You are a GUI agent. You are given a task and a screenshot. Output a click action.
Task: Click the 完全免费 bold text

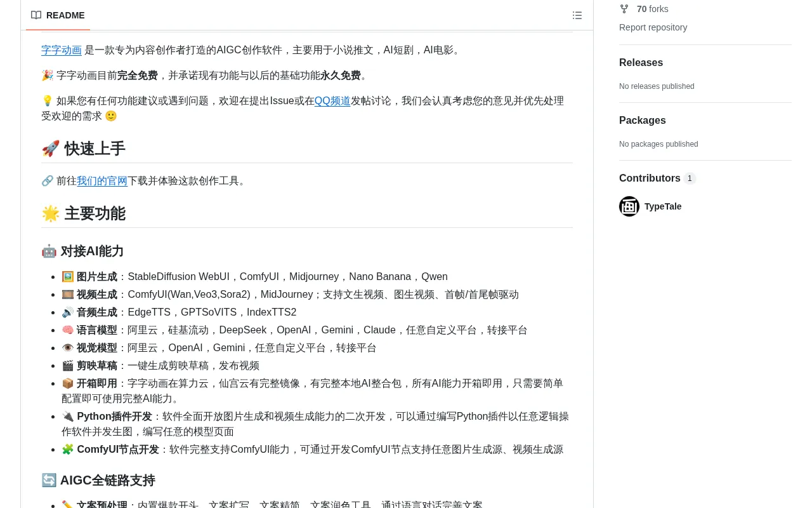tap(138, 76)
